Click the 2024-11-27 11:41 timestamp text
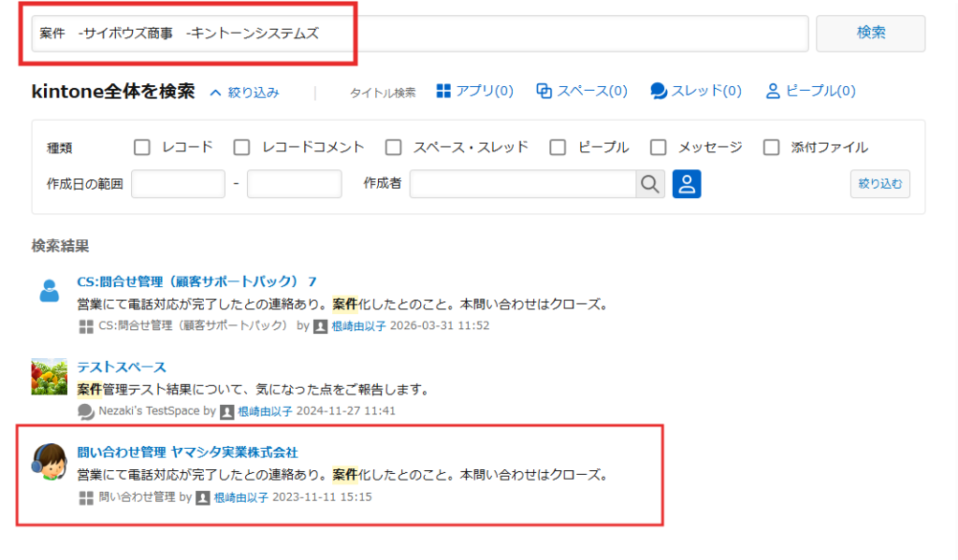 [346, 411]
